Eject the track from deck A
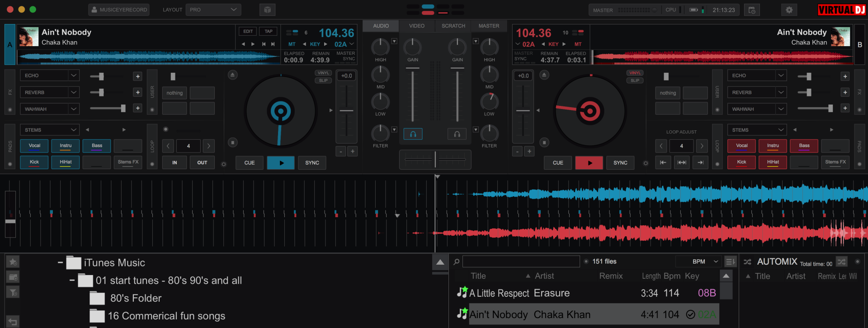 [232, 75]
